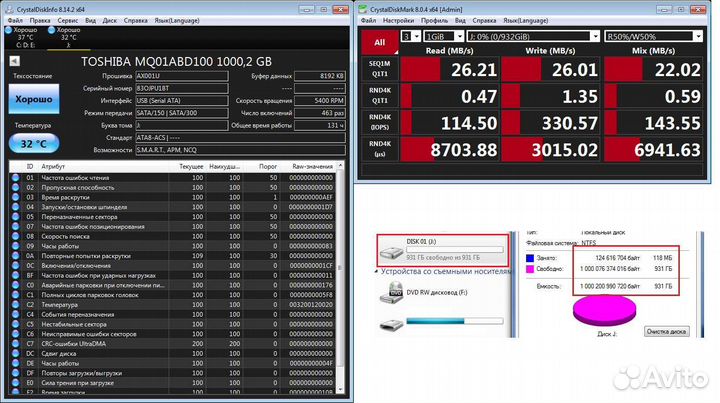
Task: Click the SMART attribute list vertical scrollbar
Action: point(340,277)
